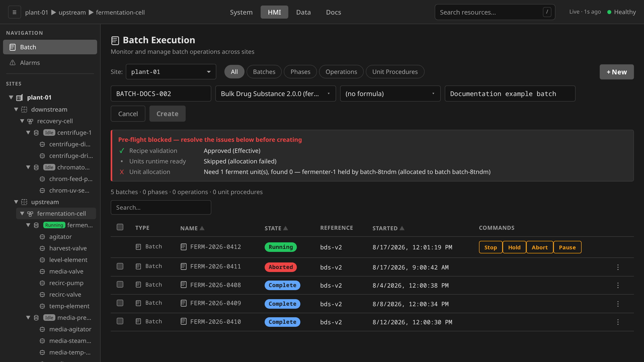Image resolution: width=644 pixels, height=362 pixels.
Task: Sort the table by NAME column
Action: pyautogui.click(x=192, y=228)
